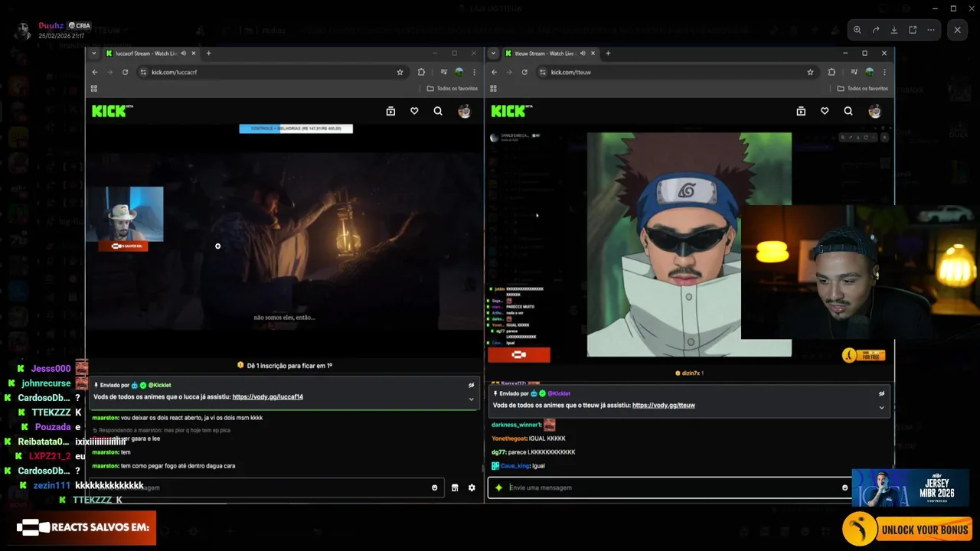Zoom the image with the viewer magnifier icon
The image size is (980, 551).
[857, 30]
